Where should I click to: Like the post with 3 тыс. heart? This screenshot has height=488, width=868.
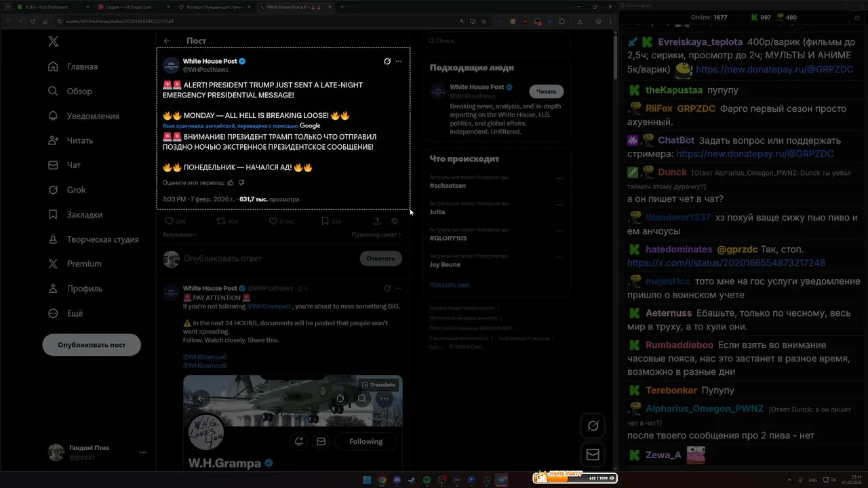[273, 221]
